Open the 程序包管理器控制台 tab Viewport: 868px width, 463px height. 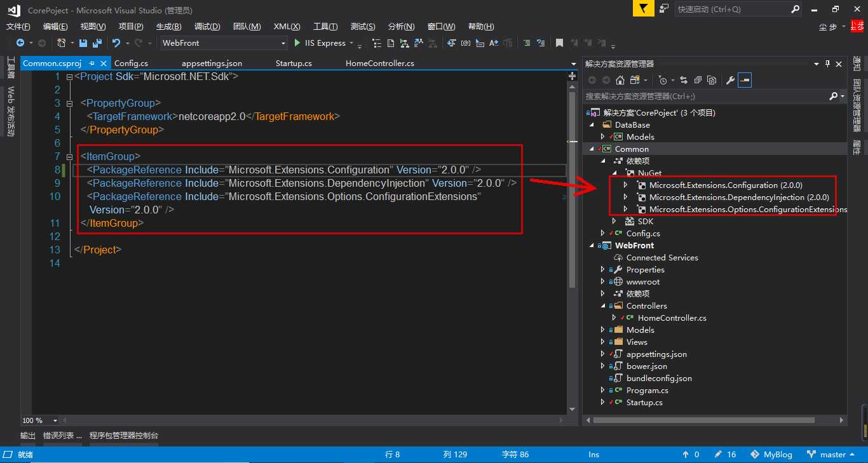(x=124, y=436)
